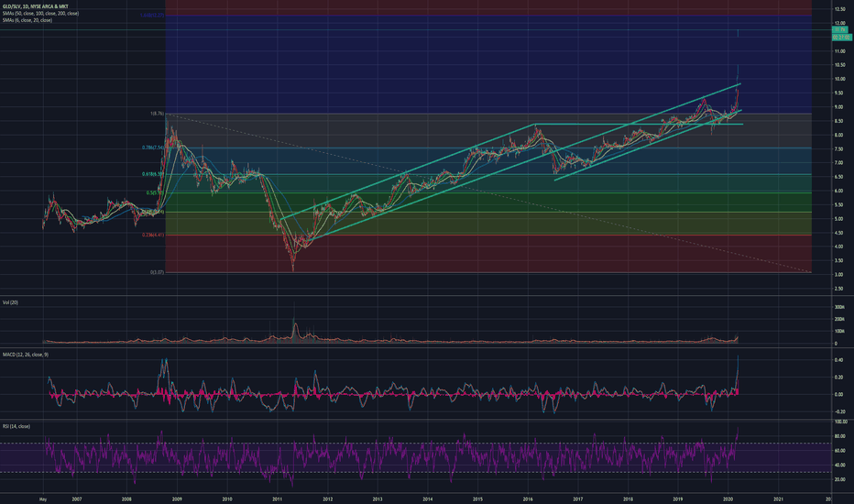Click the -0.20 MACD axis label
The image size is (854, 504).
[839, 412]
